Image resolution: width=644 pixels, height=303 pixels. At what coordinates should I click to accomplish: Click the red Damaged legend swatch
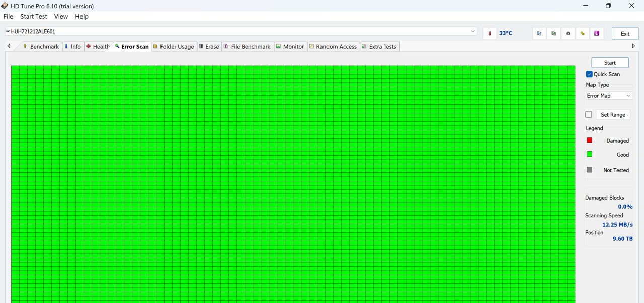coord(589,140)
